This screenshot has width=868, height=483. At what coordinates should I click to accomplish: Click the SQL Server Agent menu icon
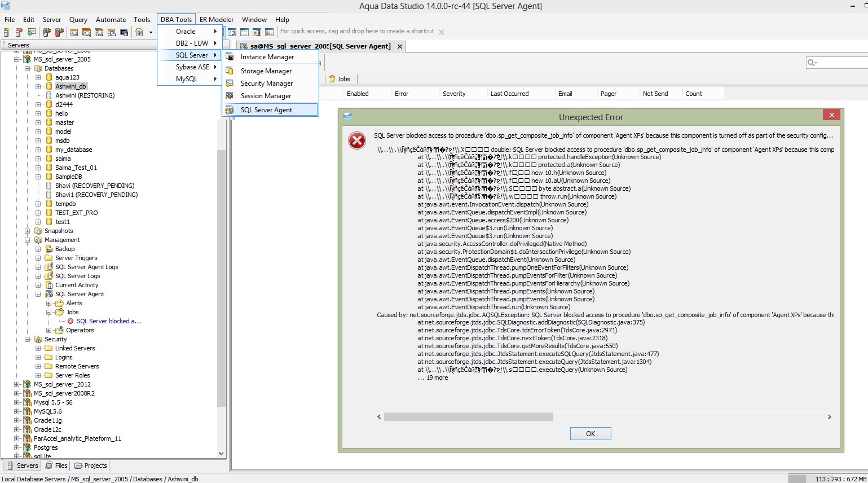[230, 110]
